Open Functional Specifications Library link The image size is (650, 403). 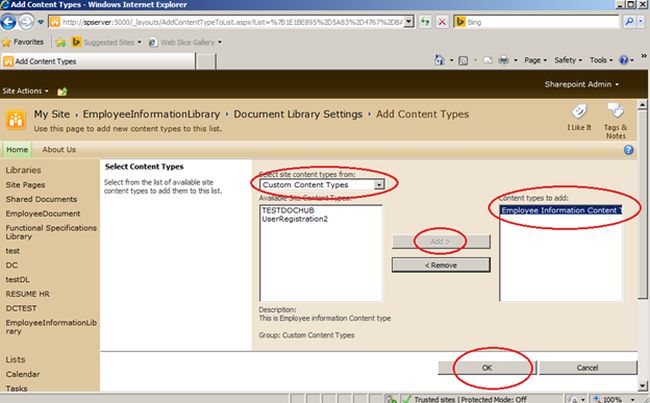pos(51,232)
